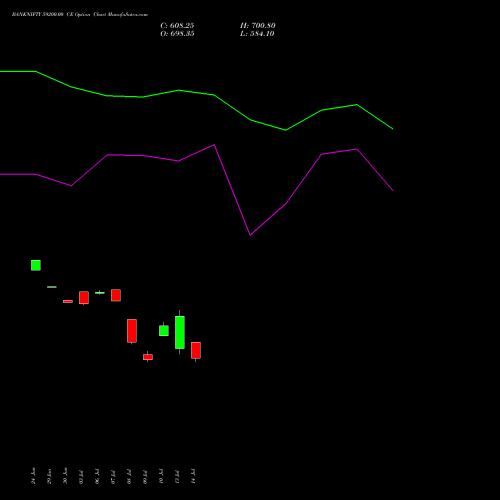500x500 pixels.
Task: Select the green candle above 24 Jun
Action: point(36,265)
